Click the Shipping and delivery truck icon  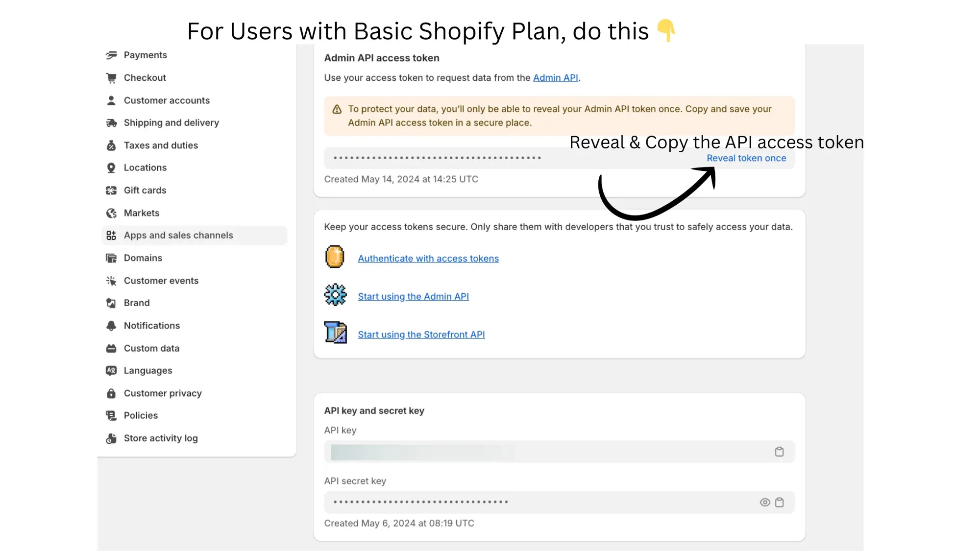coord(111,122)
